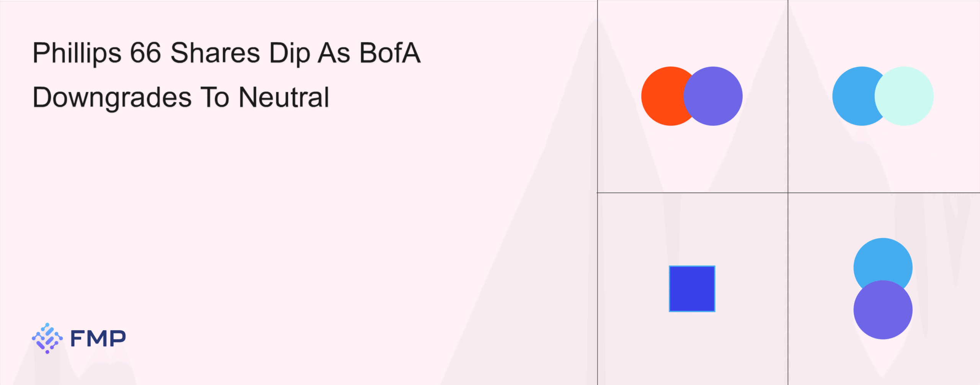Pick the blue circle stacked above the purple circle

tap(883, 260)
